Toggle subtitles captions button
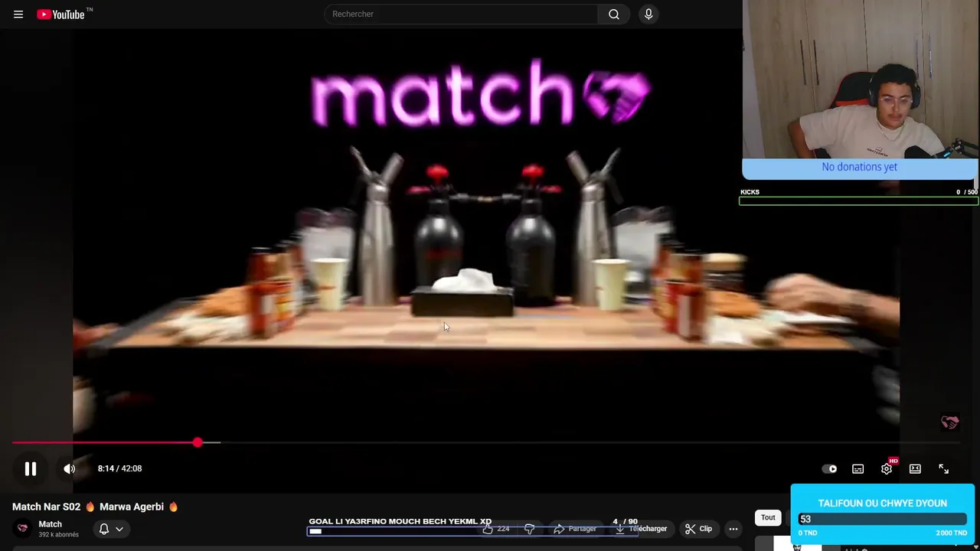The width and height of the screenshot is (980, 551). [857, 469]
